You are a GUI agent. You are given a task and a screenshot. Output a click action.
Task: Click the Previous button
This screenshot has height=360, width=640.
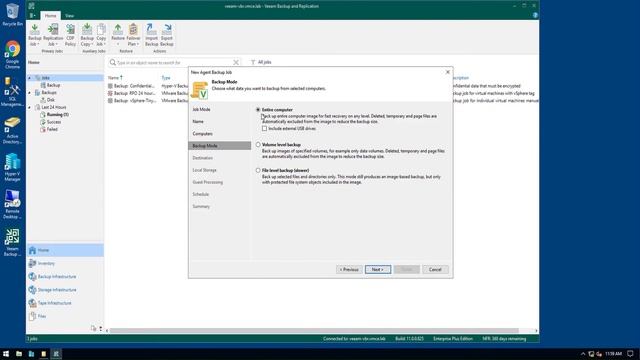[x=349, y=269]
